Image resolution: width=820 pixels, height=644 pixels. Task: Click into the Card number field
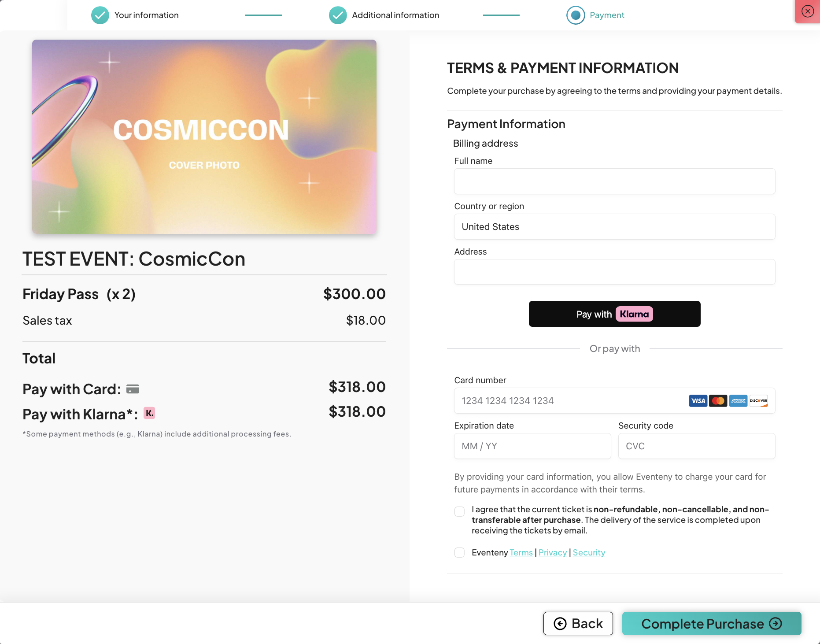click(568, 401)
